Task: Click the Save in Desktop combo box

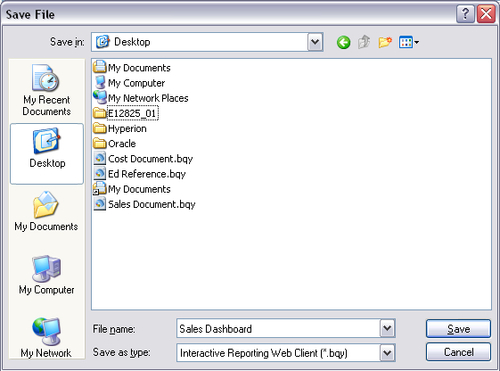Action: click(207, 42)
